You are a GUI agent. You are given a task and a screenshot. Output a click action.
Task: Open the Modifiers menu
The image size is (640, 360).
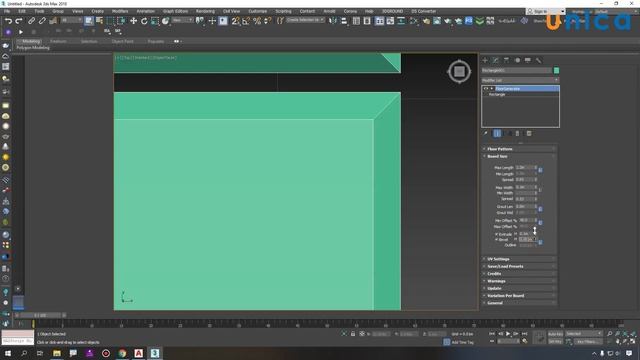(x=120, y=11)
